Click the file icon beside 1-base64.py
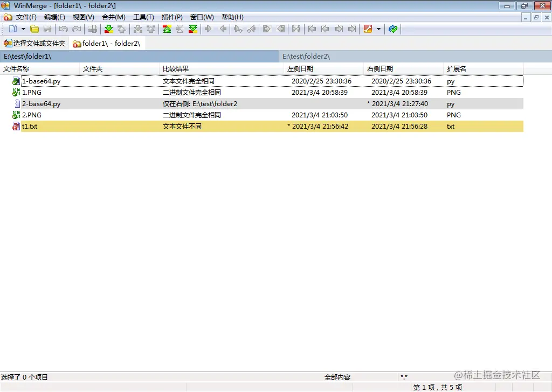This screenshot has width=552, height=392. (x=16, y=81)
